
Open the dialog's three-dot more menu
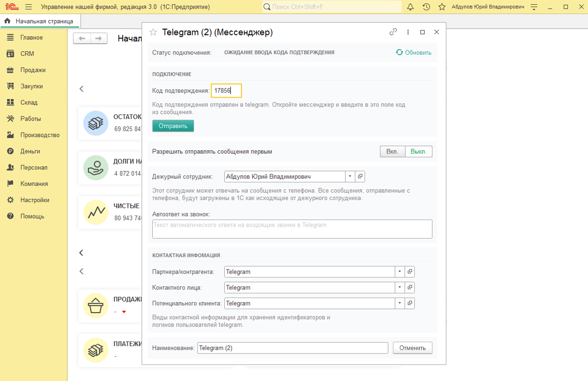[408, 32]
